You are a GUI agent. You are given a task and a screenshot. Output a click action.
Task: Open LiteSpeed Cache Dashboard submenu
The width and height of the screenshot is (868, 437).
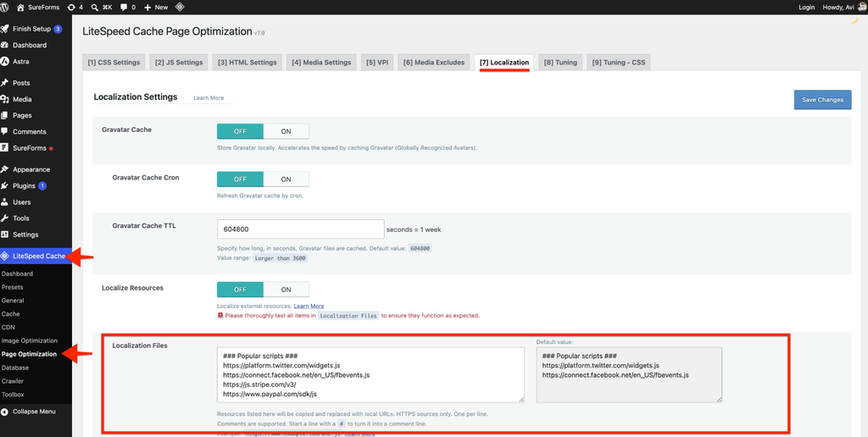pyautogui.click(x=17, y=274)
